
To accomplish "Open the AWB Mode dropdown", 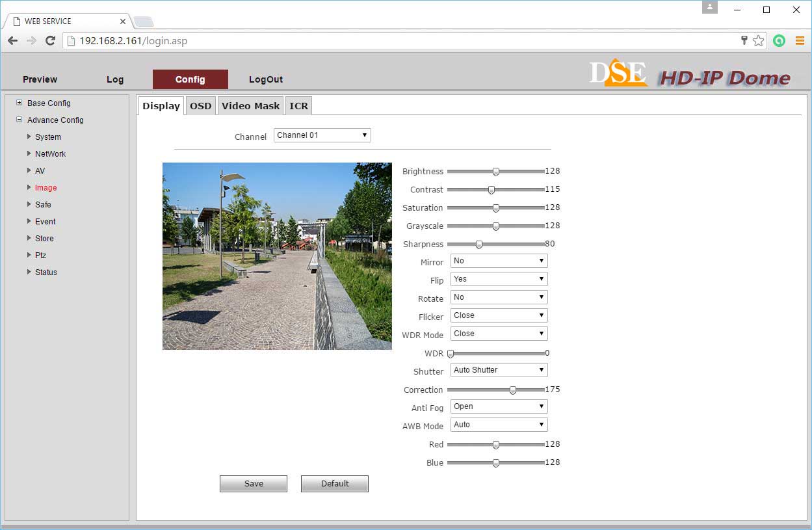I will [x=499, y=425].
